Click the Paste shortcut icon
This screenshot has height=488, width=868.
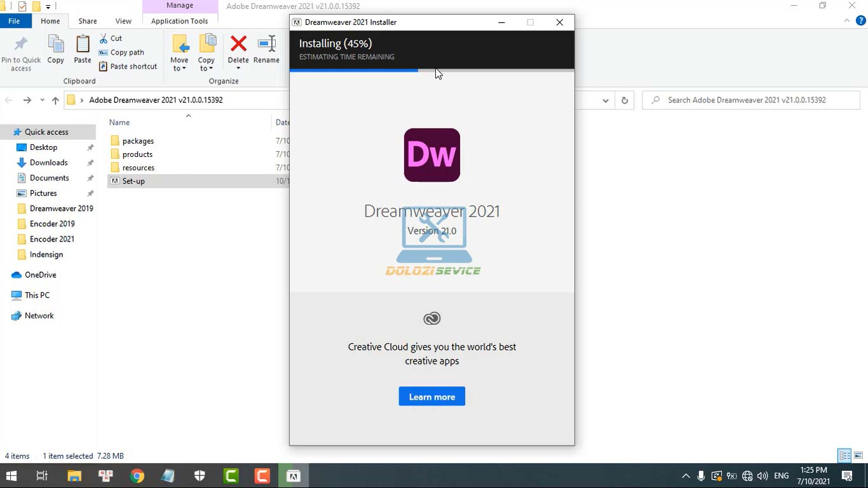[104, 66]
